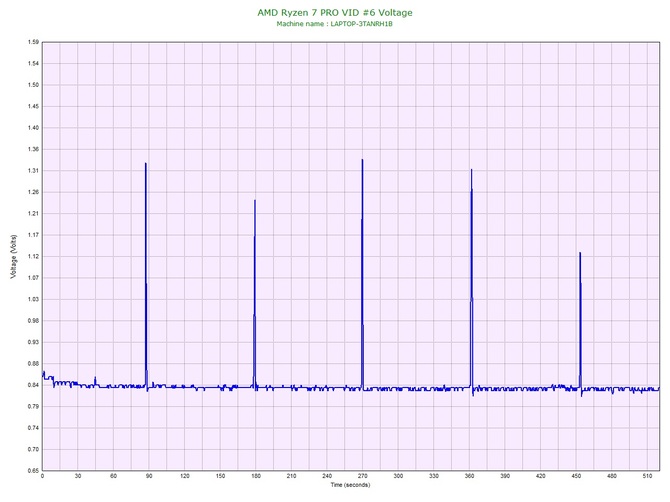
Task: Click the 330 tick on the time axis
Action: pyautogui.click(x=434, y=476)
